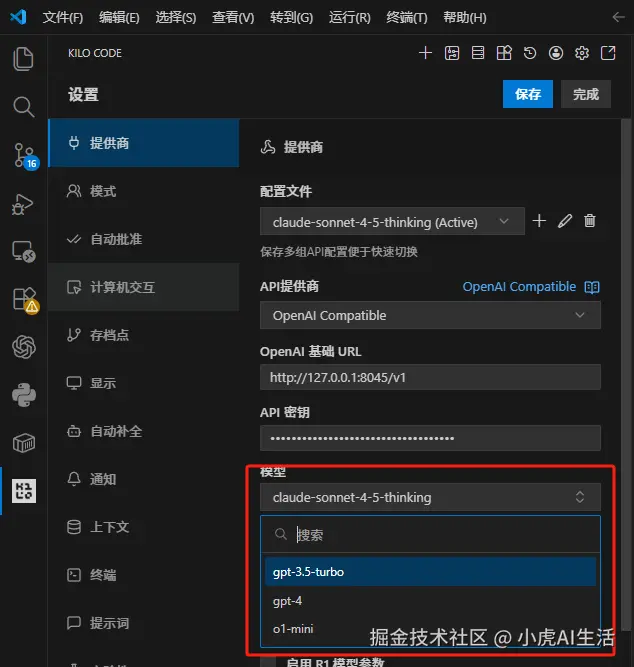This screenshot has width=634, height=667.
Task: Choose gpt-3.5-turbo from model list
Action: pos(430,572)
